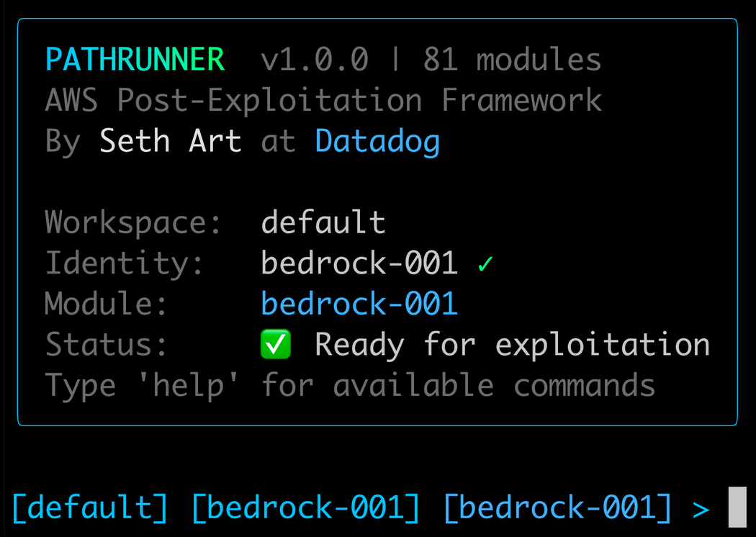Click the green checkbox emoji in Status

pyautogui.click(x=276, y=344)
